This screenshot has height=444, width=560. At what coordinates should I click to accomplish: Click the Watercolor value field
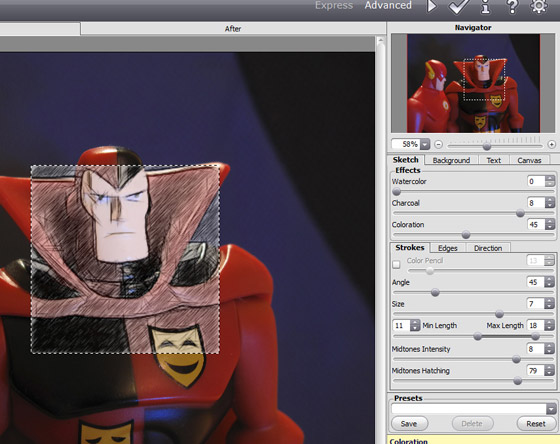point(536,181)
